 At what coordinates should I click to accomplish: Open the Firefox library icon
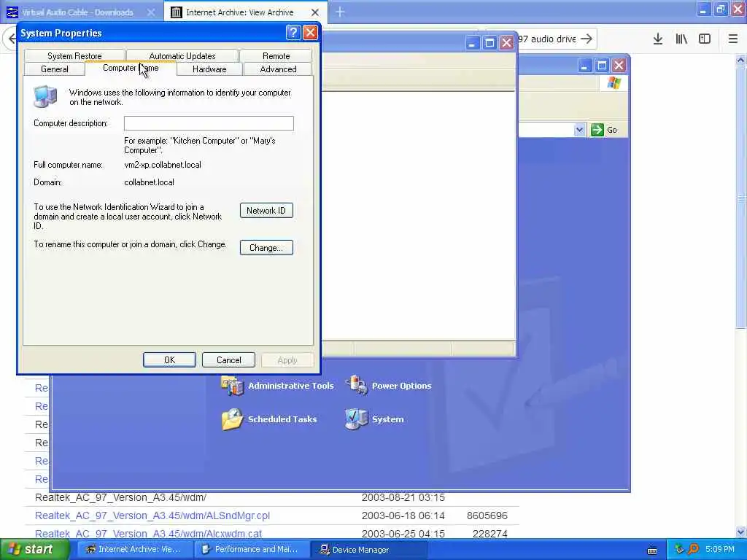[681, 39]
